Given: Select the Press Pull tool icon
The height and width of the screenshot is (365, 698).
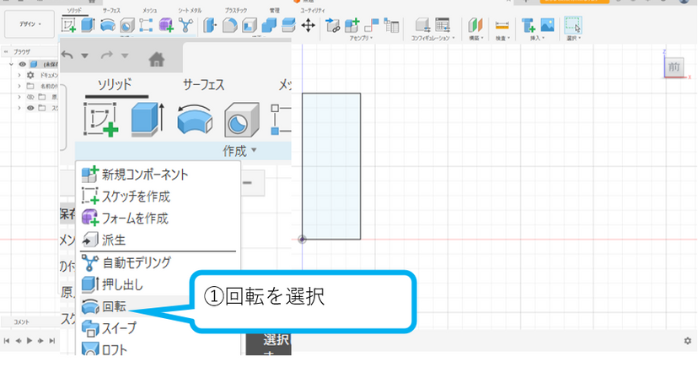Looking at the screenshot, I should [x=209, y=25].
